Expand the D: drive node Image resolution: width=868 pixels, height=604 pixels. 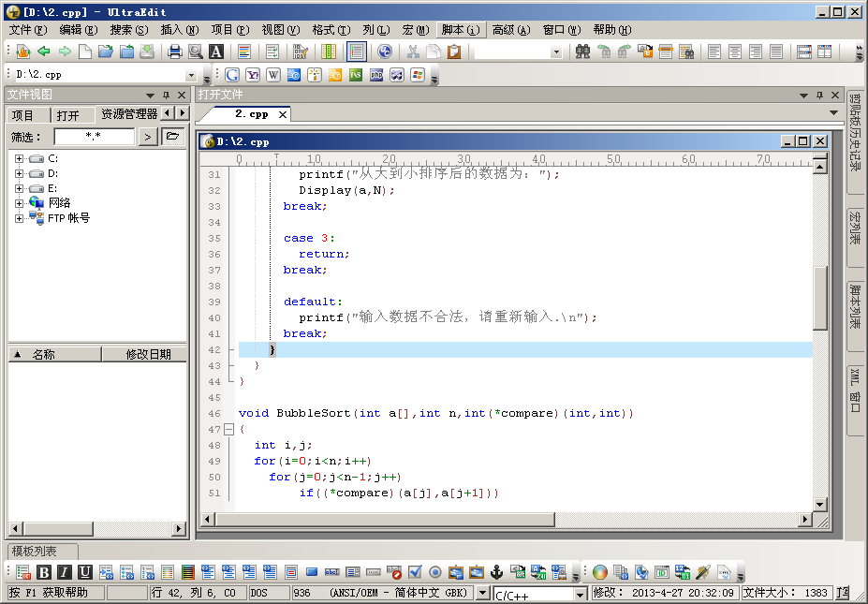[x=19, y=174]
